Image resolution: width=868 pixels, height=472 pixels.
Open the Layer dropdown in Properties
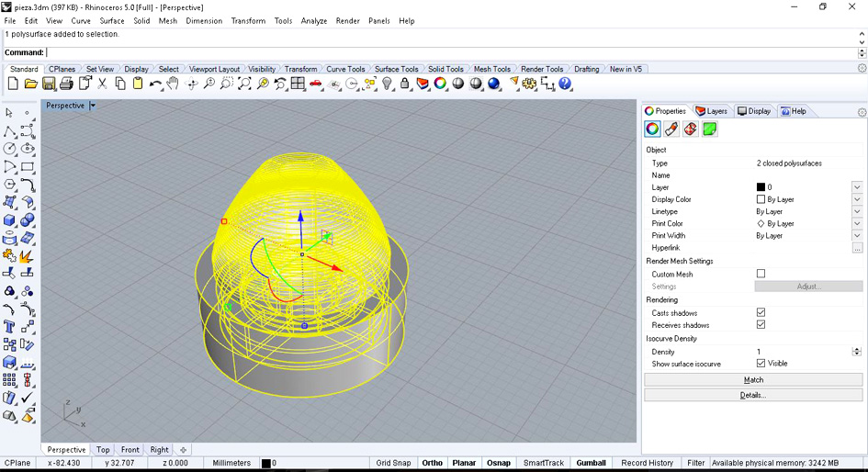857,187
